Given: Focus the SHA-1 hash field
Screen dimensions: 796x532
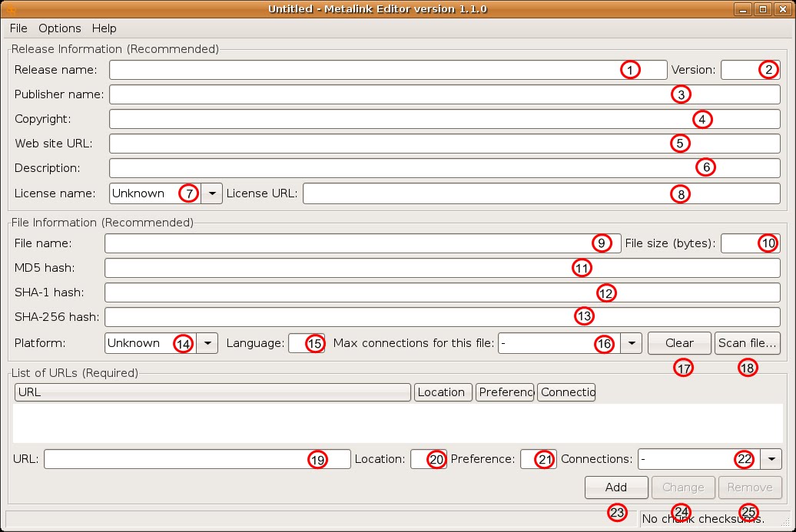Looking at the screenshot, I should (442, 292).
